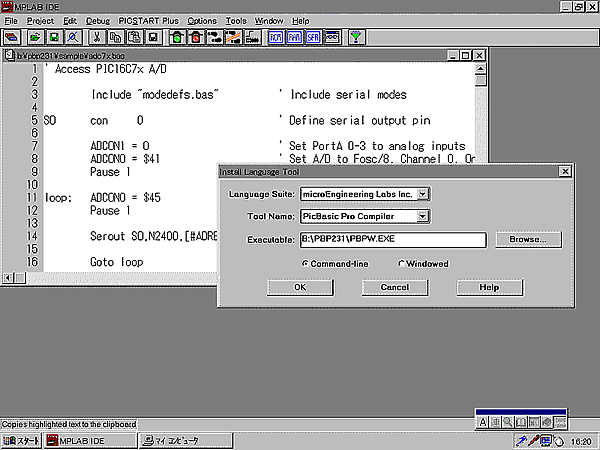
Task: Open the PICSTART Plus menu
Action: [x=149, y=20]
